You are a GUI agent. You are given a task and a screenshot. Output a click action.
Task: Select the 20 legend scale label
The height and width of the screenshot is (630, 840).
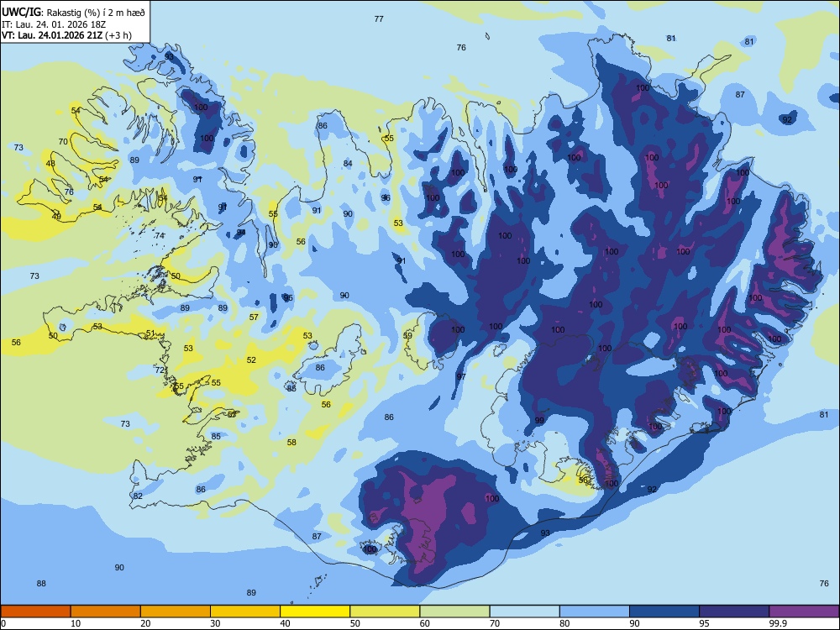point(145,623)
